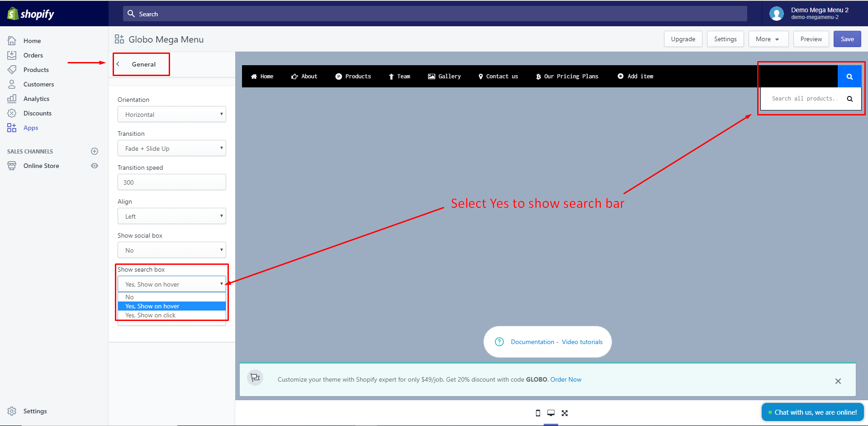Click the search magnifier in the mega menu preview
This screenshot has width=868, height=426.
(x=849, y=76)
